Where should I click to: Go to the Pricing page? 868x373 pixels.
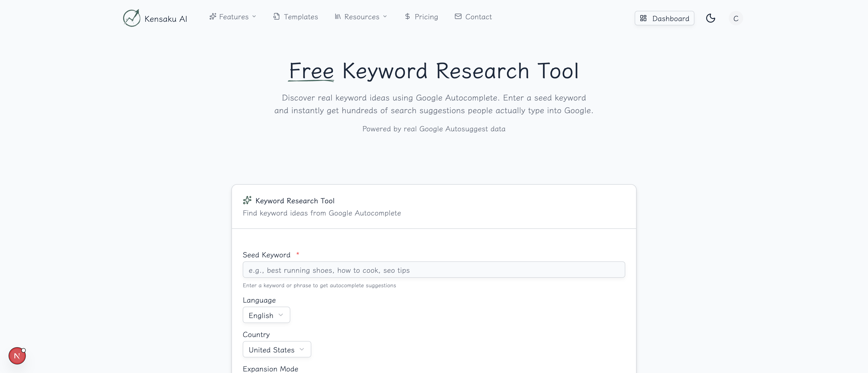[x=426, y=17]
